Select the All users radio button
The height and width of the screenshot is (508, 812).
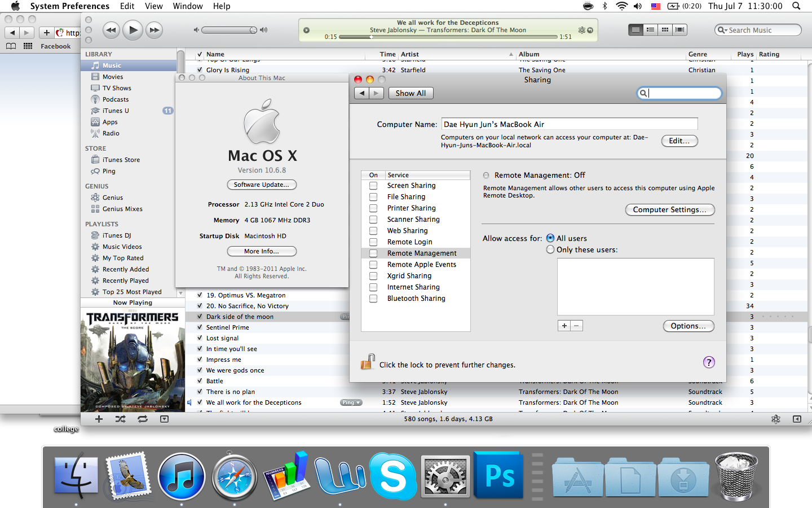(x=550, y=238)
